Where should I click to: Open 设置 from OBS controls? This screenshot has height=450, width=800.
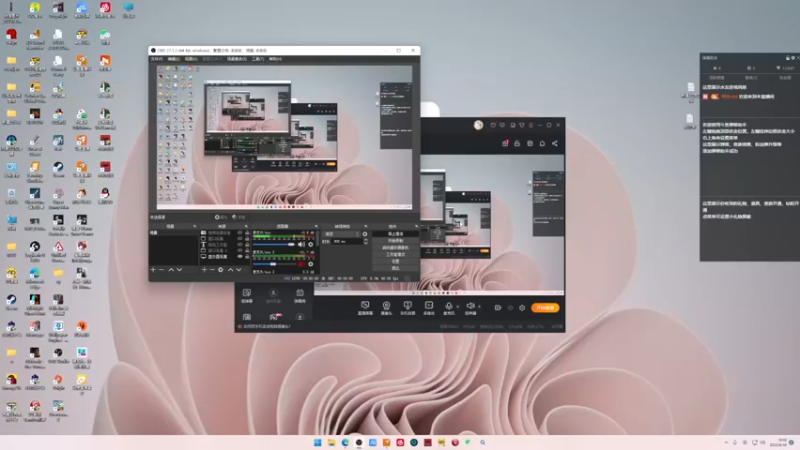[395, 261]
